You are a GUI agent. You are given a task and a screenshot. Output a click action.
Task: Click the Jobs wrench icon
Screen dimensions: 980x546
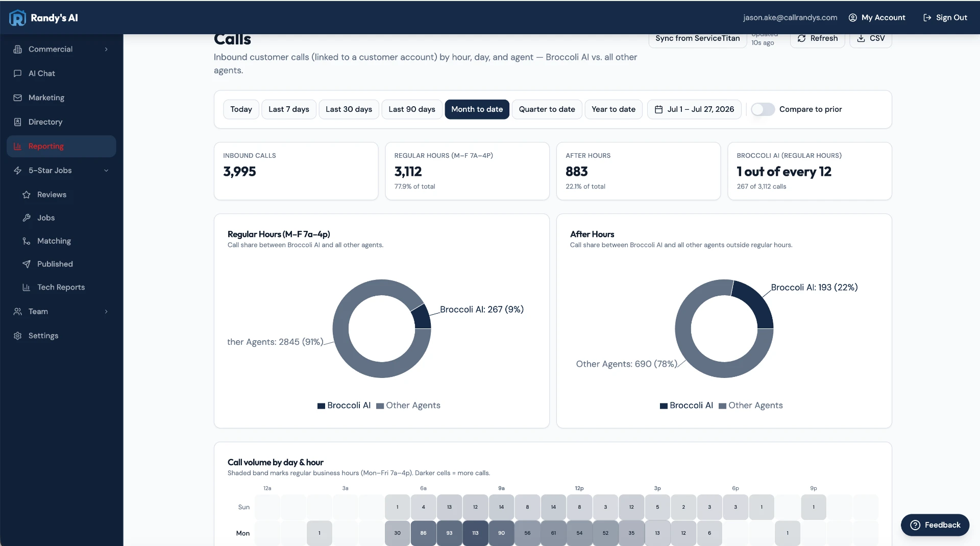[27, 218]
